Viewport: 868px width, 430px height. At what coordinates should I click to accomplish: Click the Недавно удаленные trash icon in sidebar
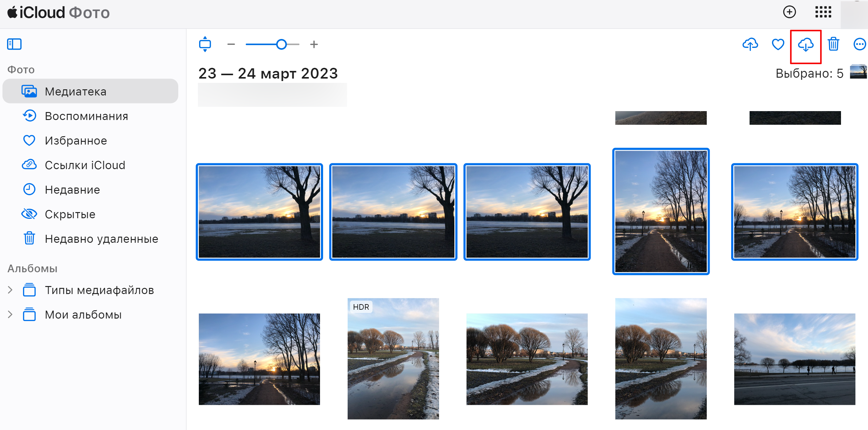[29, 238]
